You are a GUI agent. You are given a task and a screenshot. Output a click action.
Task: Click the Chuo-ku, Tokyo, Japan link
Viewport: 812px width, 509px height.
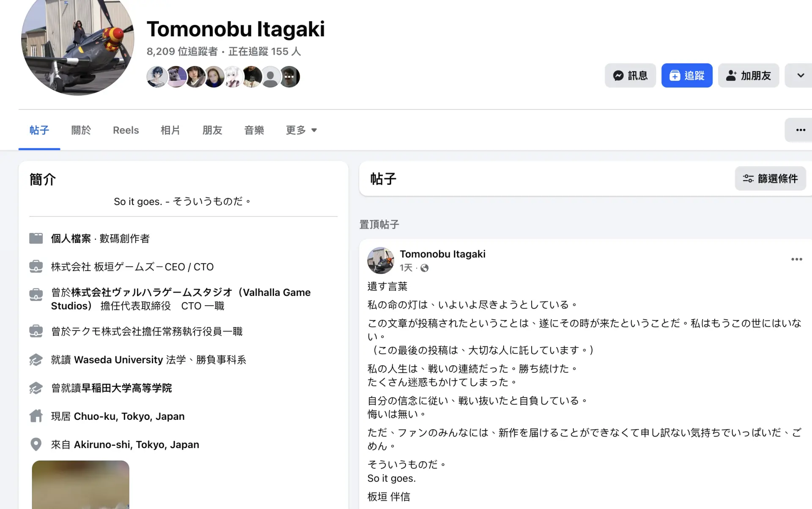129,416
